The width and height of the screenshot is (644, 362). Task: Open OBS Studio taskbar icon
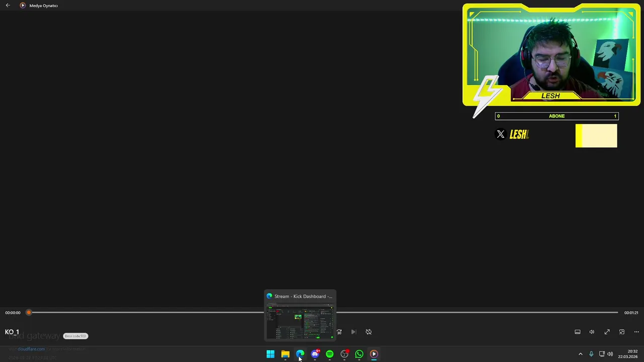[345, 354]
